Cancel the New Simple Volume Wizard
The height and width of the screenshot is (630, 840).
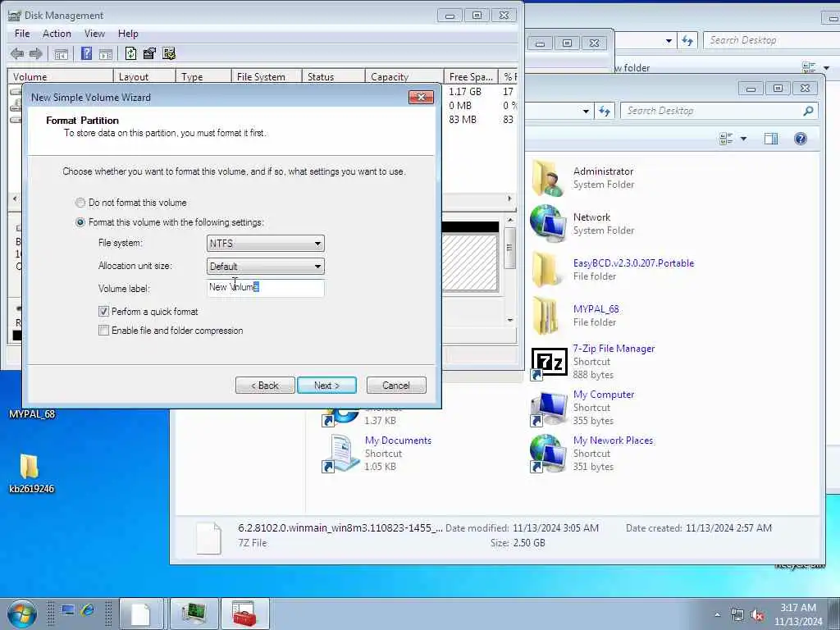[x=396, y=386]
